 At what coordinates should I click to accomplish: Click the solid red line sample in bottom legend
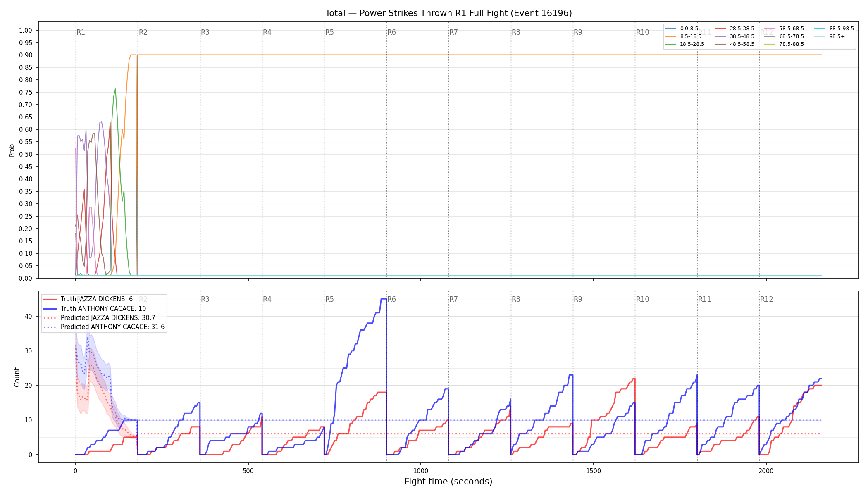[50, 299]
